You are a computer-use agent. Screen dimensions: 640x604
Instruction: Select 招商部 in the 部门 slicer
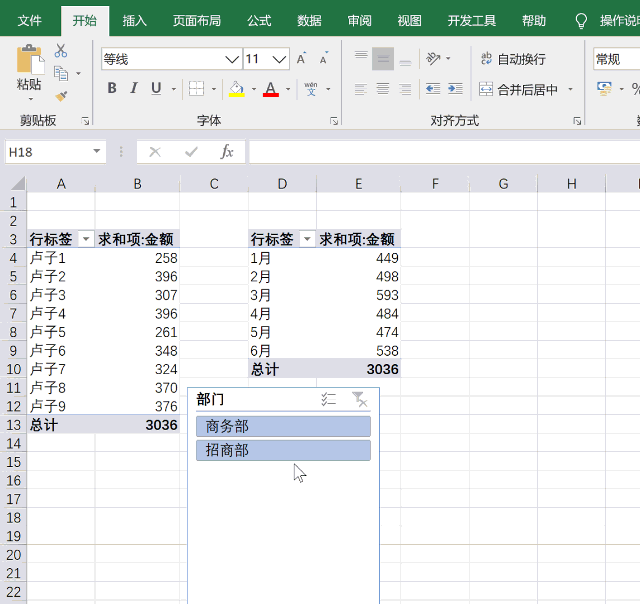tap(283, 450)
